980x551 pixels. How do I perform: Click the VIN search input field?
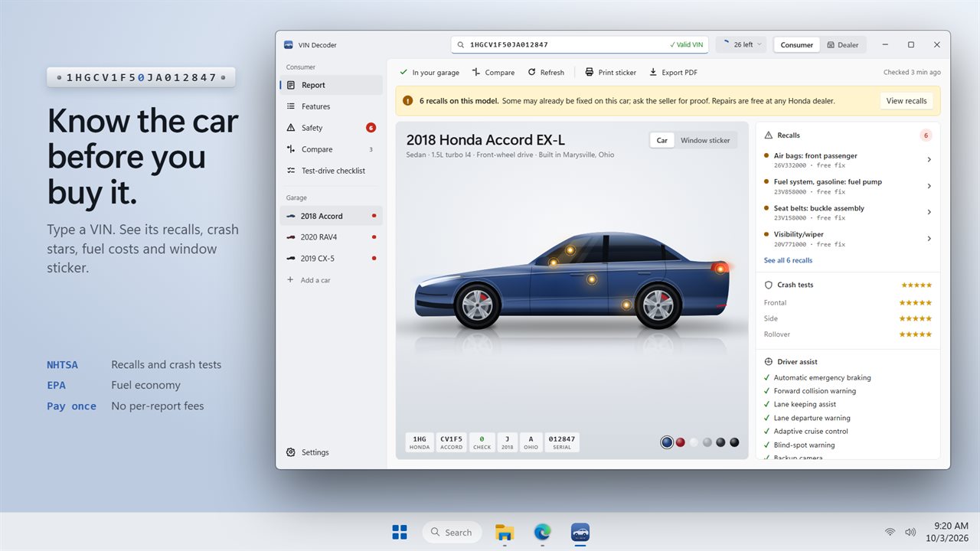pyautogui.click(x=580, y=45)
